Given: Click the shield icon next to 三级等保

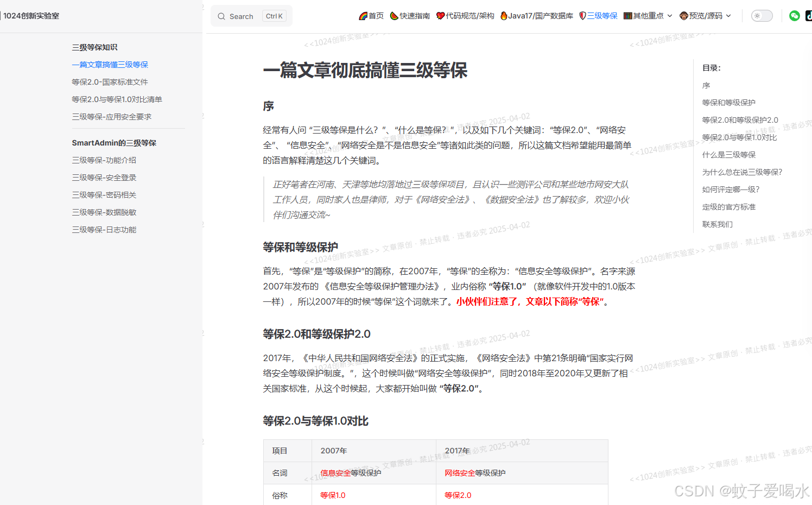Looking at the screenshot, I should pyautogui.click(x=582, y=16).
